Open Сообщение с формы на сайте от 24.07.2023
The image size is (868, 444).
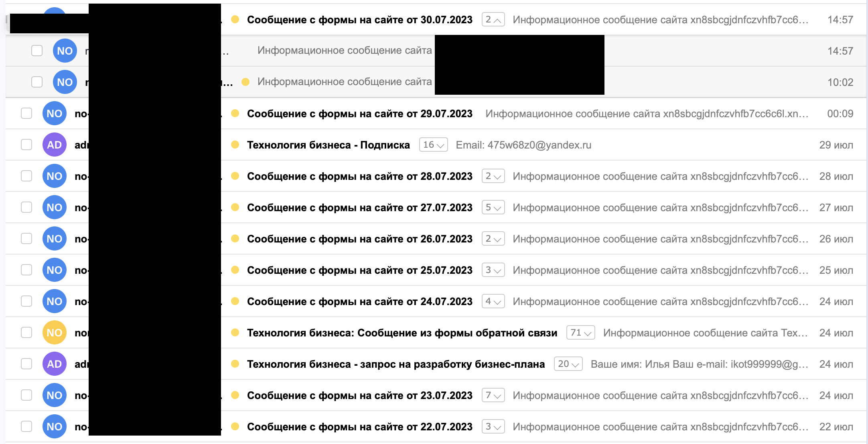(360, 301)
